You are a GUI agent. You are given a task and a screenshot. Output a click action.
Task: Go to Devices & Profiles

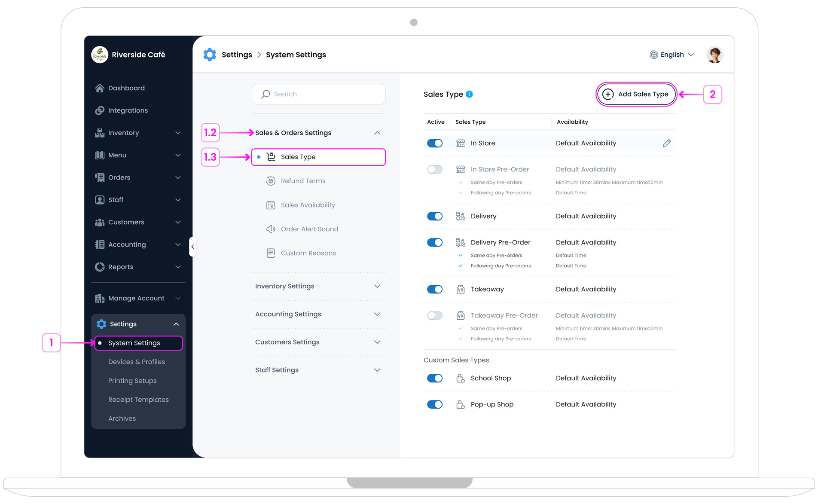tap(137, 362)
